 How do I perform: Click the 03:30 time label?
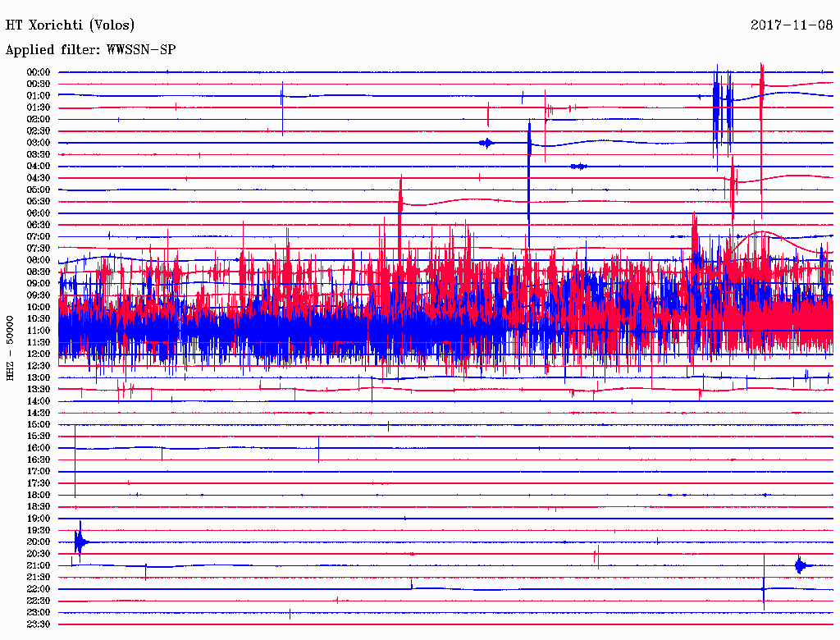coord(39,154)
